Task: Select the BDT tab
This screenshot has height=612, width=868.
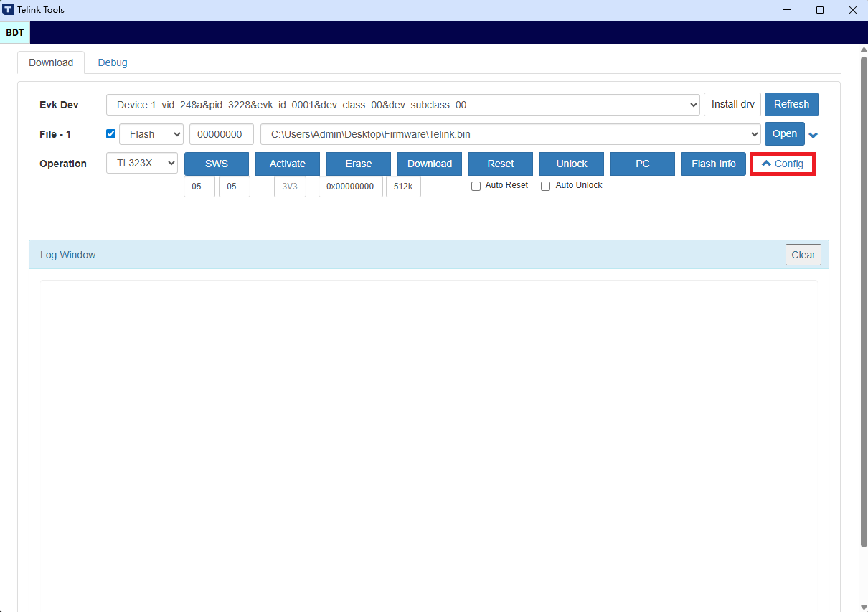Action: pyautogui.click(x=14, y=32)
